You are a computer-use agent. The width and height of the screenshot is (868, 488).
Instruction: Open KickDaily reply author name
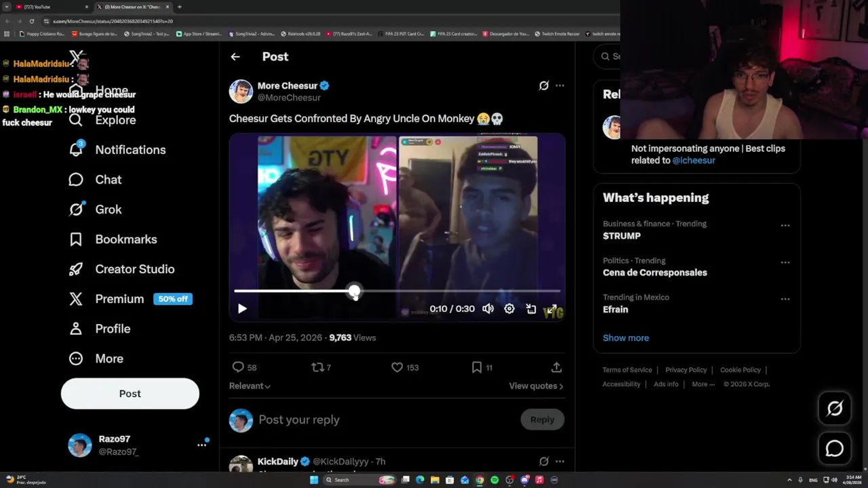pyautogui.click(x=278, y=462)
